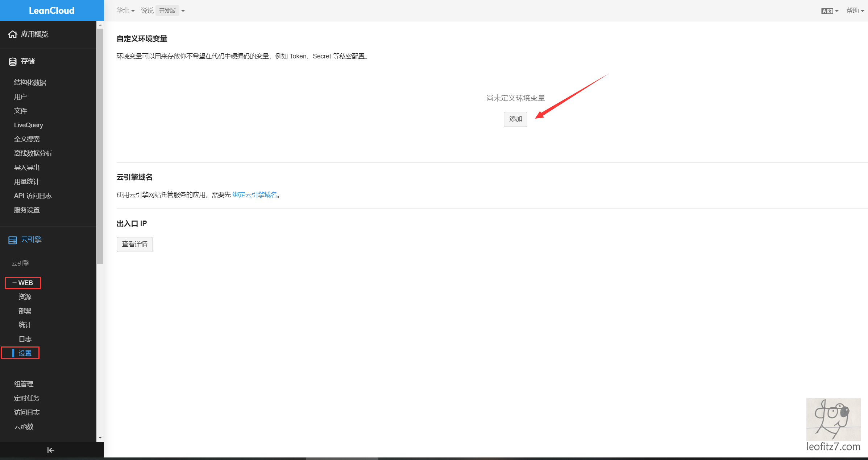Click the 添加 environment variable button
Viewport: 868px width, 460px height.
(x=515, y=119)
